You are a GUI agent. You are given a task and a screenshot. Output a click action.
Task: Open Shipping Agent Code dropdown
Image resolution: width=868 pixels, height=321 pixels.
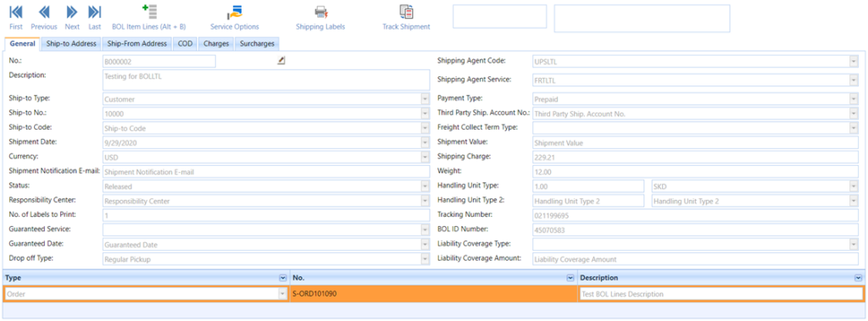coord(854,62)
